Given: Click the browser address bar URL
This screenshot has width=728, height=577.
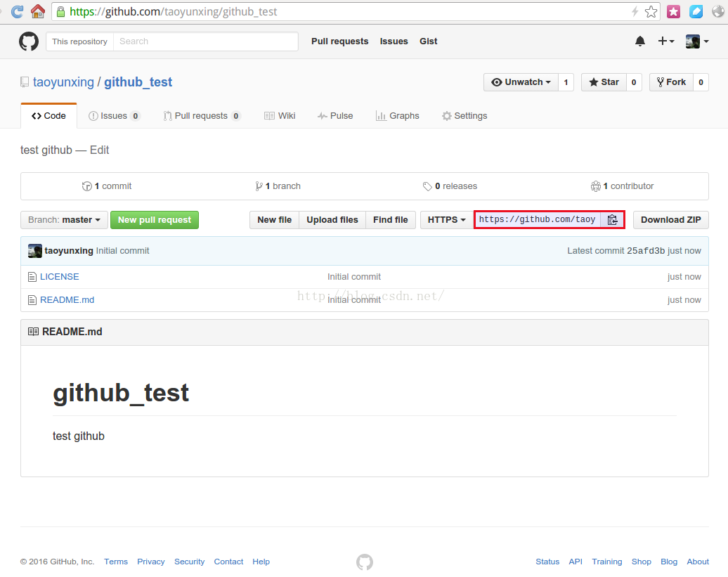Looking at the screenshot, I should [173, 12].
